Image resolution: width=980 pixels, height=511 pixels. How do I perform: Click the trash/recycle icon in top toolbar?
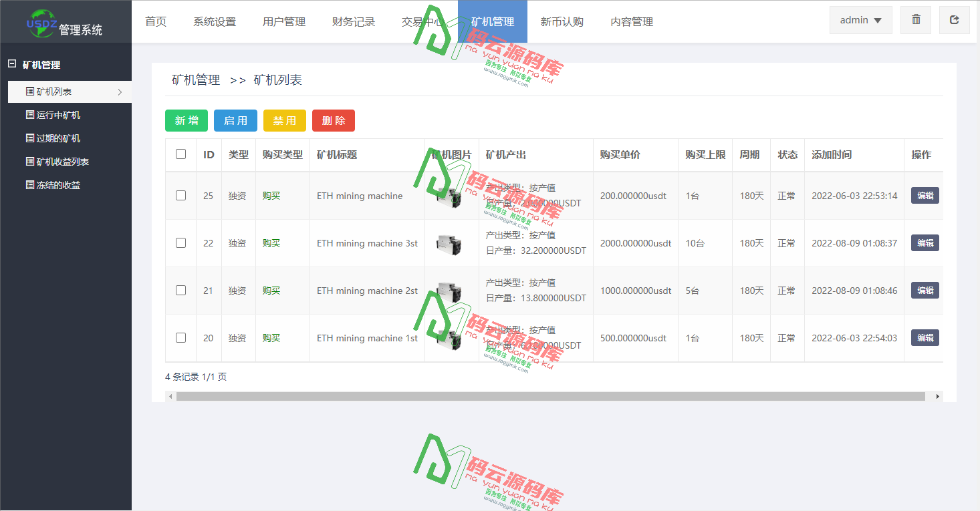coord(915,19)
